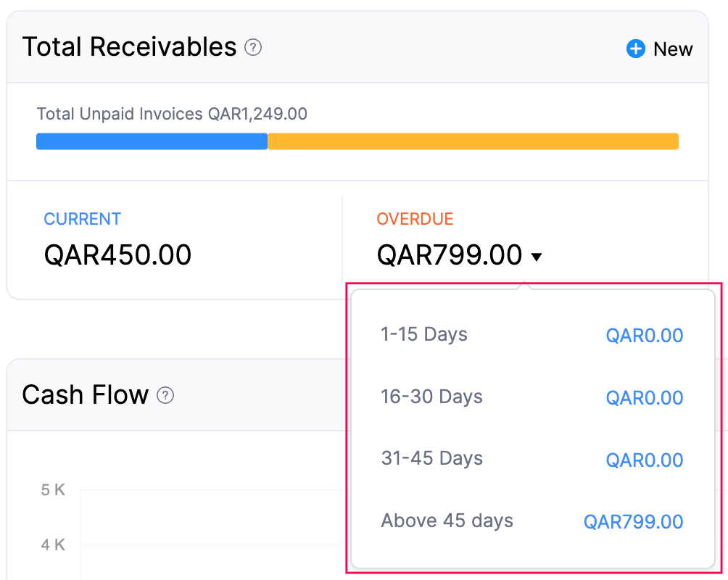Expand details under QAR799.00 overdue figure
Viewport: 728px width, 580px height.
point(536,255)
